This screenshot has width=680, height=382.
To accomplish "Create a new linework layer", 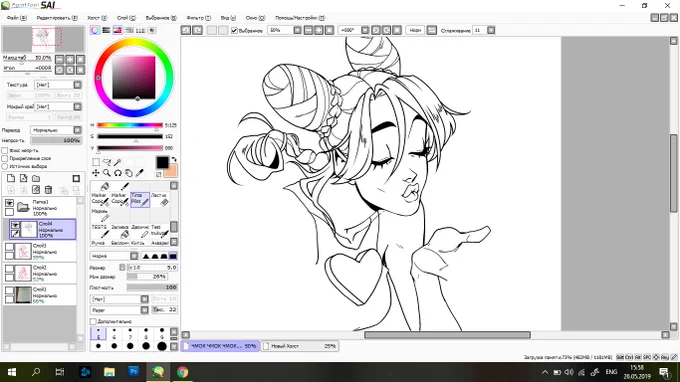I will [x=23, y=178].
